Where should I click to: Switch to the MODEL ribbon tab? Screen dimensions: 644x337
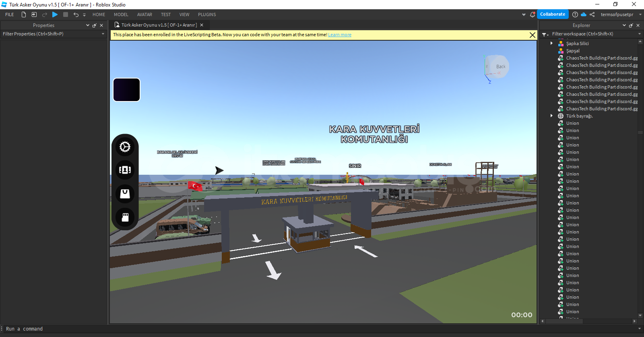click(x=121, y=14)
